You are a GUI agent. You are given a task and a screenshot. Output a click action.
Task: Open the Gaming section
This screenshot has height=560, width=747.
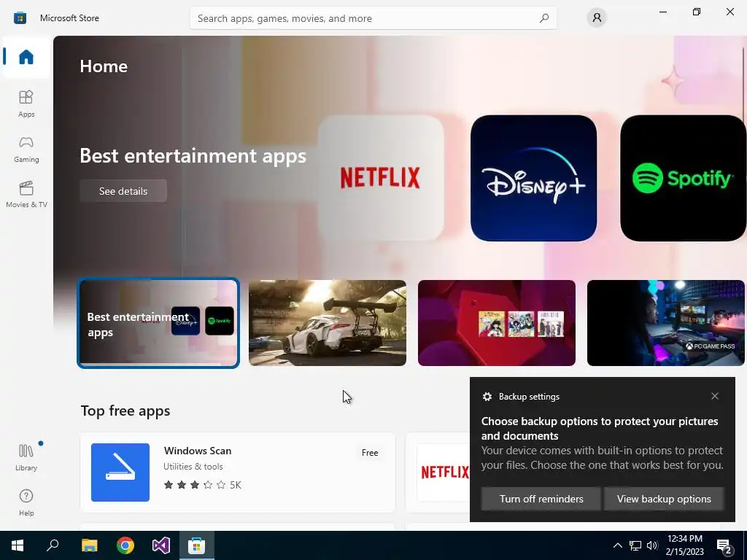[26, 149]
